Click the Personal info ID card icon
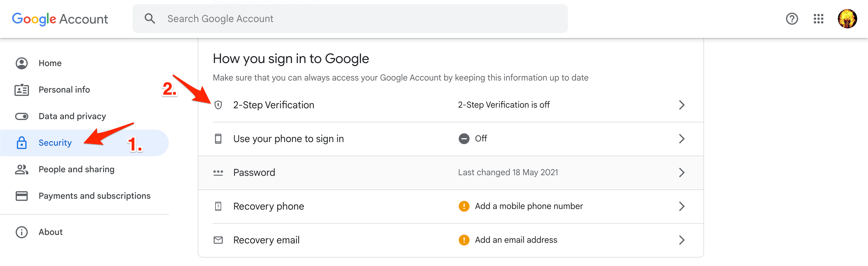 click(22, 90)
